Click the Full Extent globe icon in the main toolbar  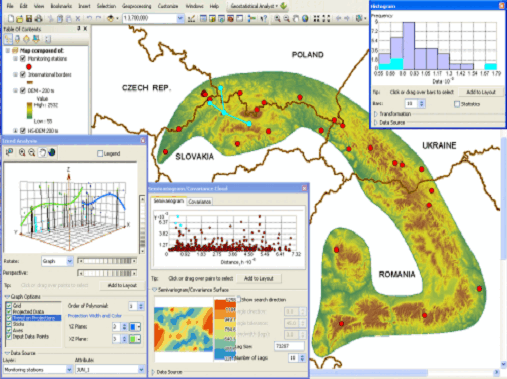coord(305,19)
